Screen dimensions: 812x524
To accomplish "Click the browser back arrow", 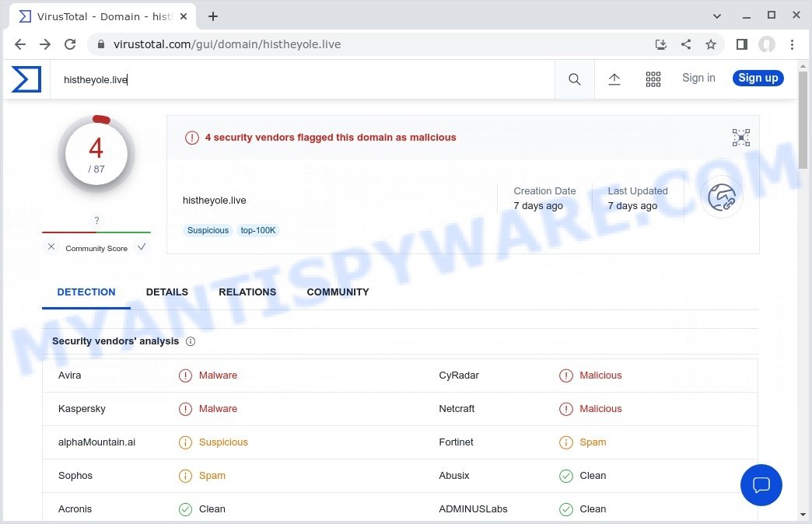I will [20, 44].
